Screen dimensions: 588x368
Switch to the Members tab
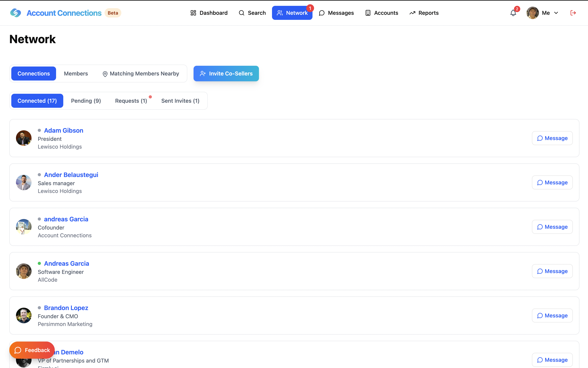pos(76,74)
